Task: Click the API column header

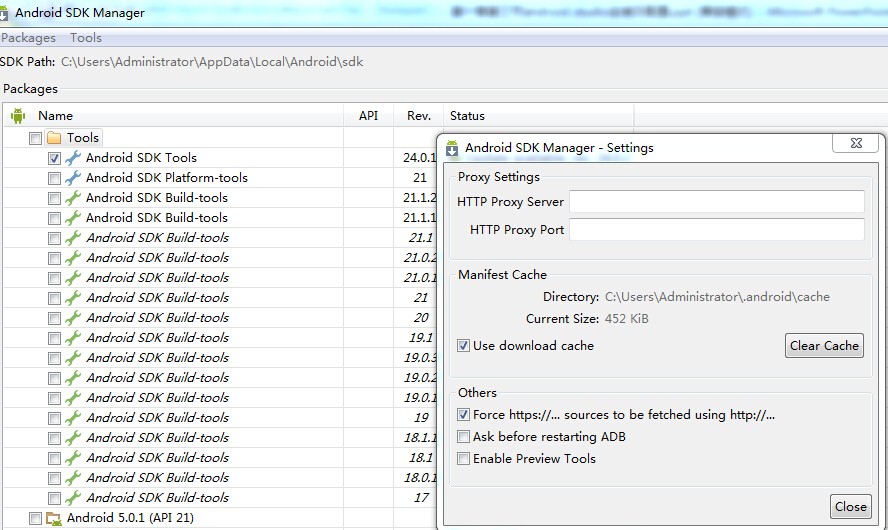Action: (368, 116)
